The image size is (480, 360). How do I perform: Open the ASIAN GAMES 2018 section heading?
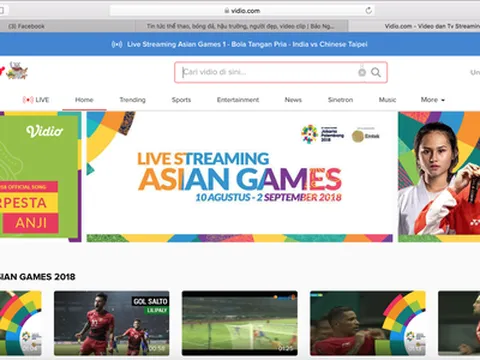(37, 277)
